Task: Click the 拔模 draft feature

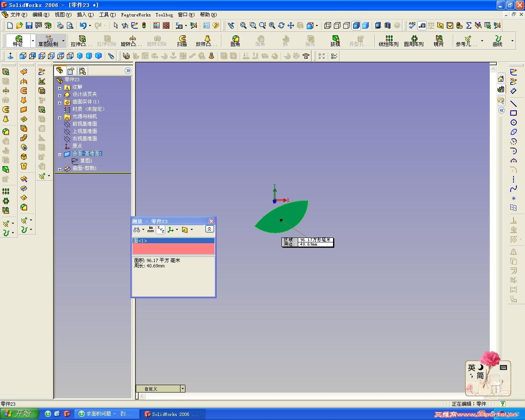Action: [335, 41]
